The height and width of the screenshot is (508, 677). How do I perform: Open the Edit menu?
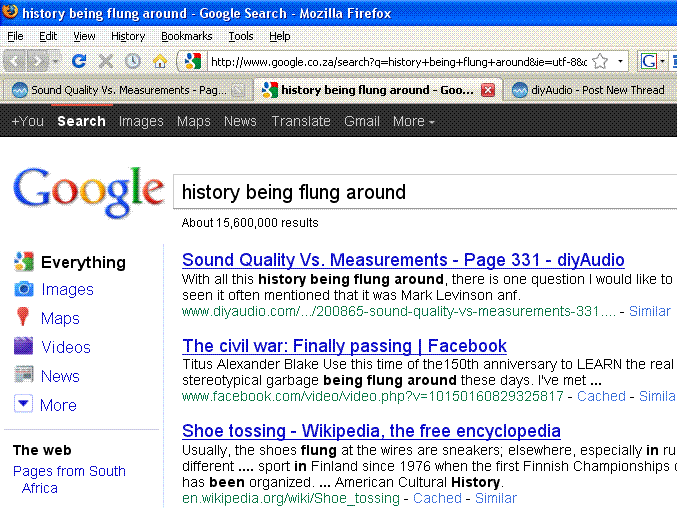[x=48, y=36]
